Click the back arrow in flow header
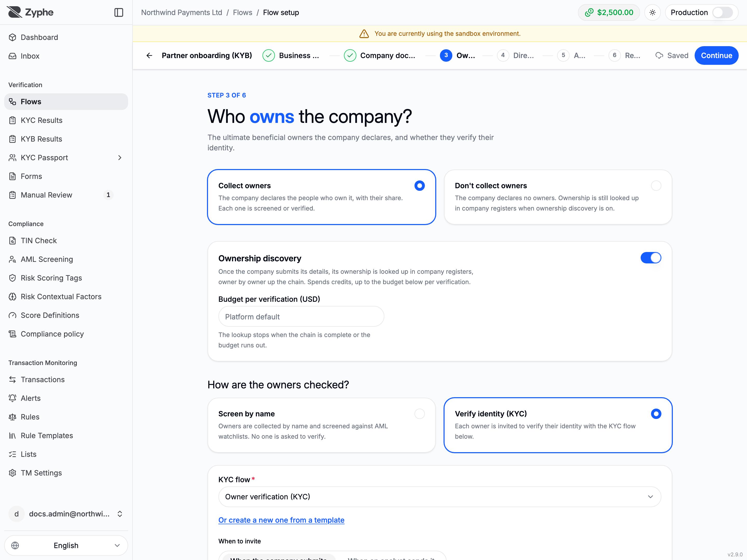The height and width of the screenshot is (560, 747). tap(149, 55)
